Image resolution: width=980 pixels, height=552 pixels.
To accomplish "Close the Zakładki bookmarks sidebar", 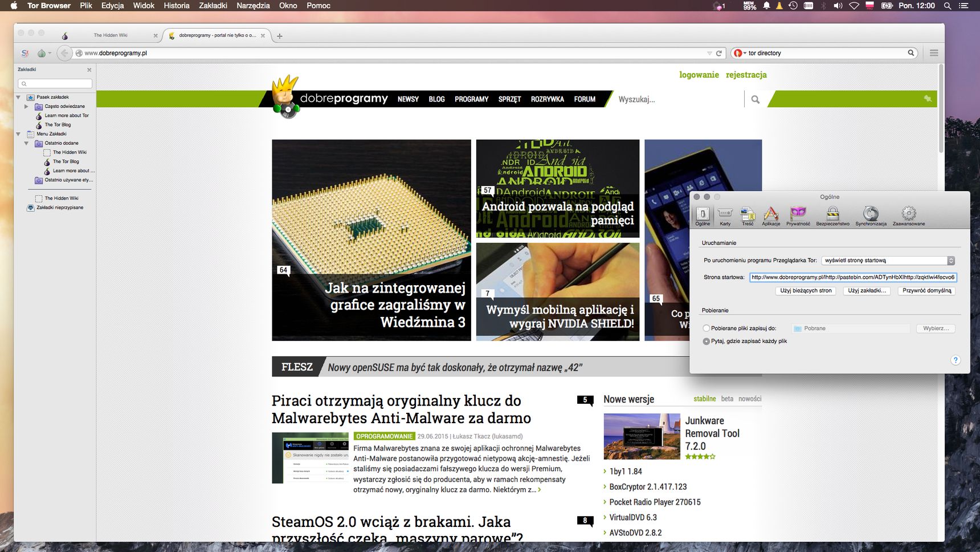I will [89, 70].
